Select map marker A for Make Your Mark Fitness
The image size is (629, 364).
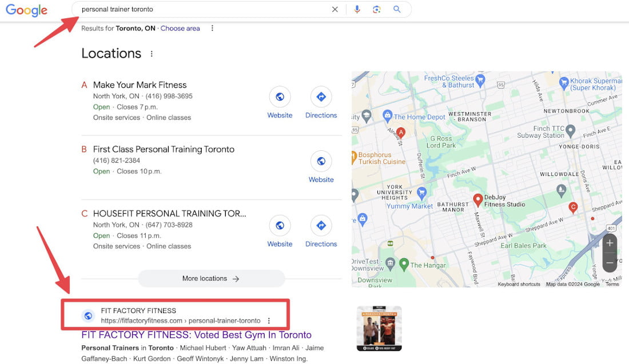401,131
